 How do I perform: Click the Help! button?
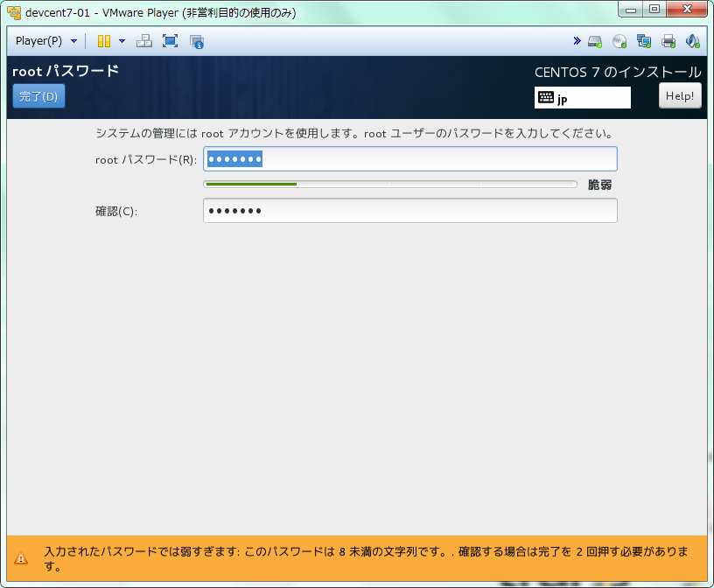[x=680, y=96]
